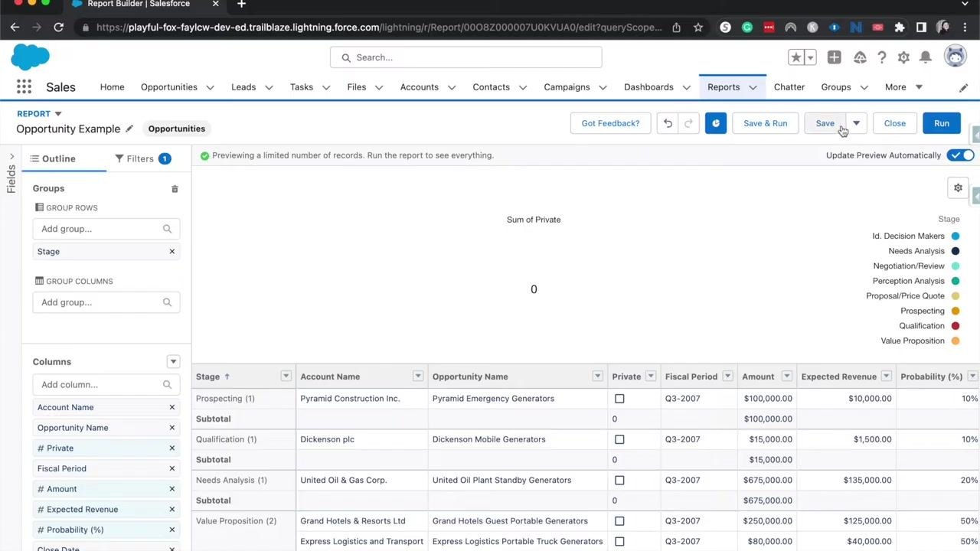Open the Save button dropdown arrow
The height and width of the screenshot is (551, 980).
[x=857, y=123]
